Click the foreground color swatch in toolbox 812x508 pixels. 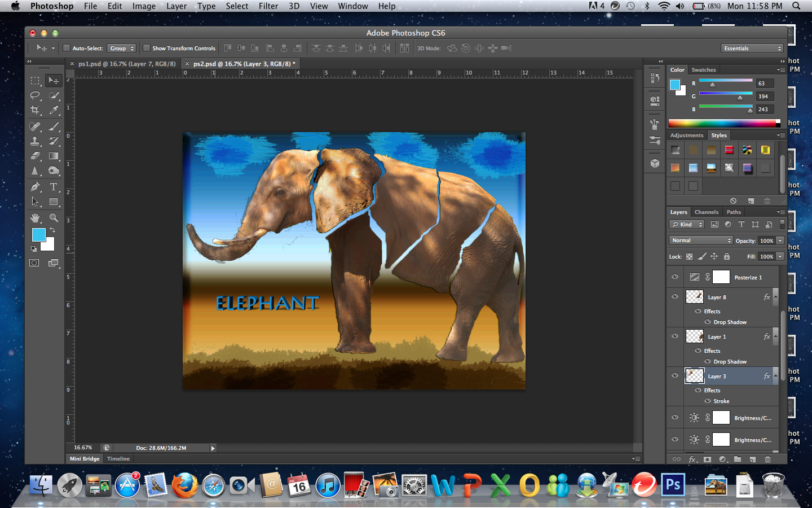(38, 235)
